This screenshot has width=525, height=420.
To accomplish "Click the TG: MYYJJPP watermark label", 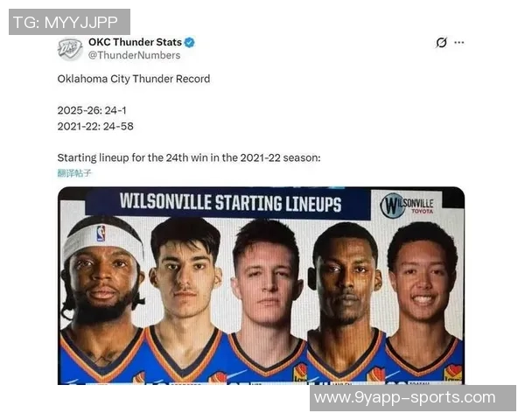I will [69, 22].
